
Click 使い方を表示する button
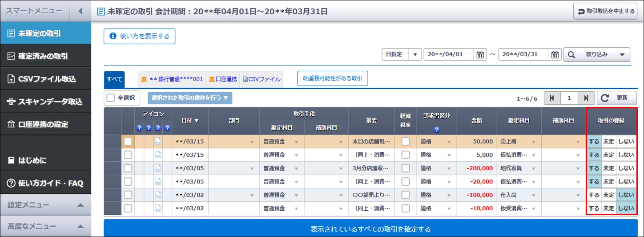tap(140, 36)
